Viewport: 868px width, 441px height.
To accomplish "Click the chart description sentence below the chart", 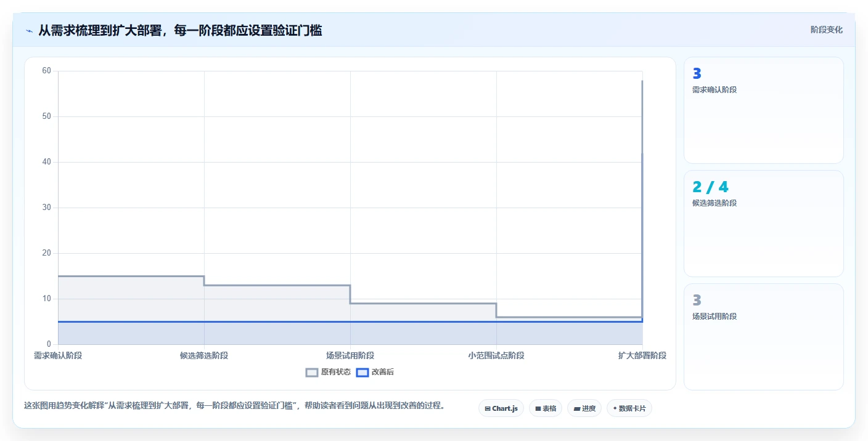I will (234, 406).
